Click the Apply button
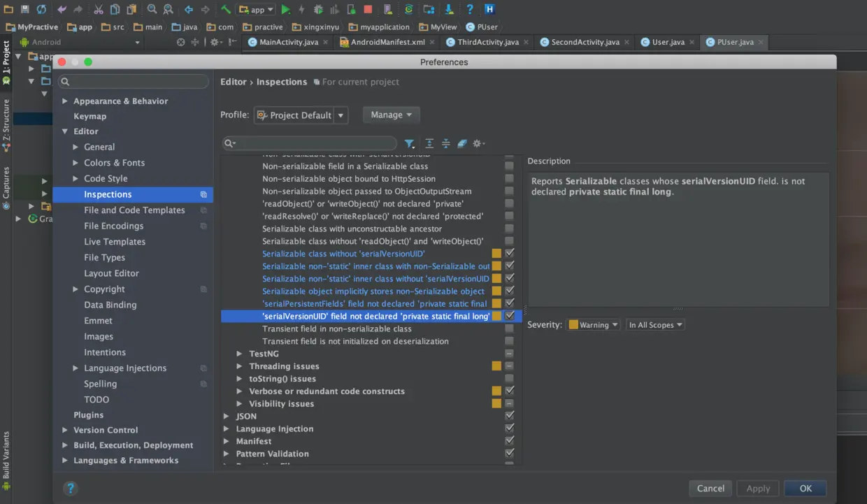Screen dimensions: 867x504 click(x=758, y=489)
